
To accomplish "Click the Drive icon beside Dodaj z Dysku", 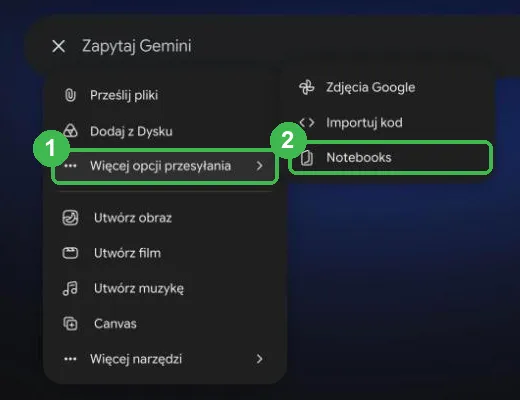I will pyautogui.click(x=70, y=131).
